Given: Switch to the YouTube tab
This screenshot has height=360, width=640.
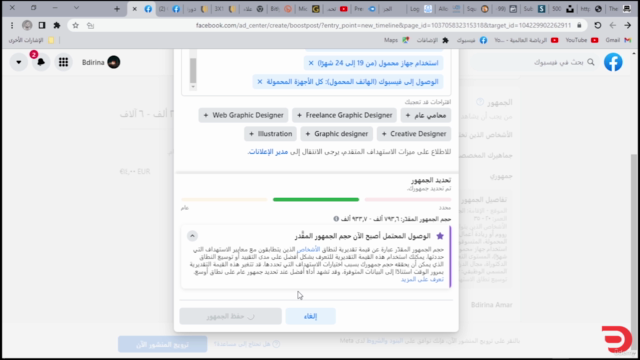Looking at the screenshot, I should [x=337, y=9].
